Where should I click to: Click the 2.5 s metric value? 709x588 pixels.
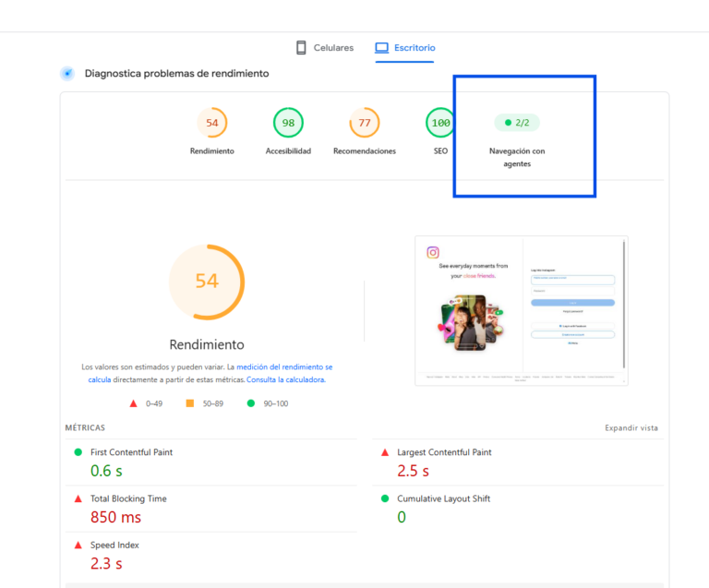click(413, 471)
